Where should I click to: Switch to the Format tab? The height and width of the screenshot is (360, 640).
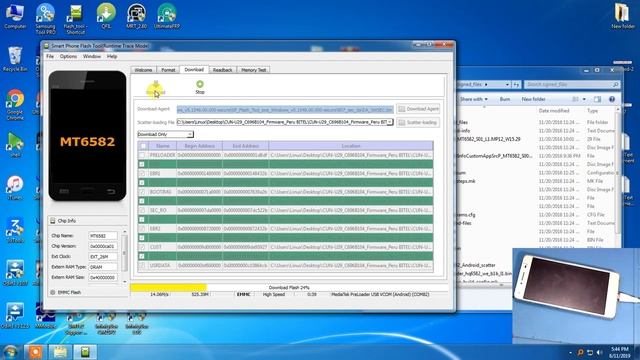(x=168, y=70)
